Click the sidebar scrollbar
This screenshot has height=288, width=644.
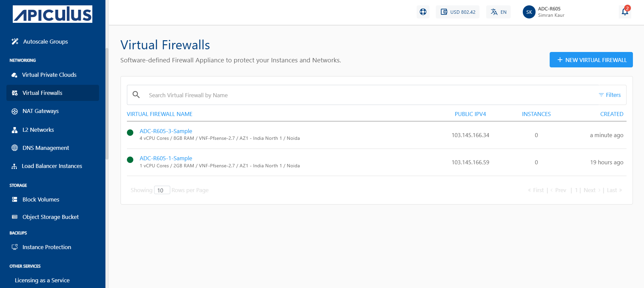tap(107, 104)
